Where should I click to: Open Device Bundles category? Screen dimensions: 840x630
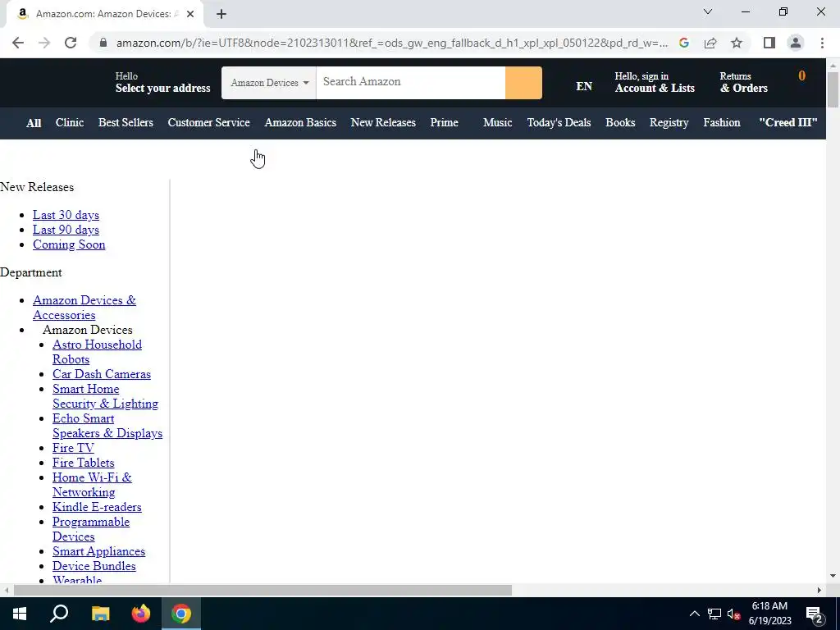[x=94, y=566]
